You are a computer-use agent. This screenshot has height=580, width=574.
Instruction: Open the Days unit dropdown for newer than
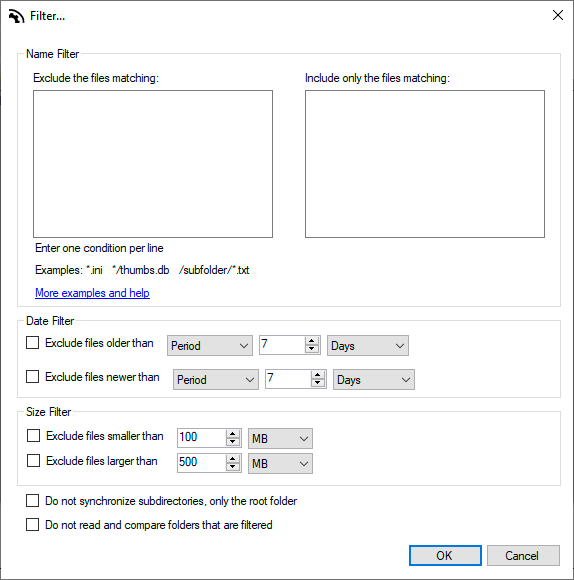click(374, 380)
